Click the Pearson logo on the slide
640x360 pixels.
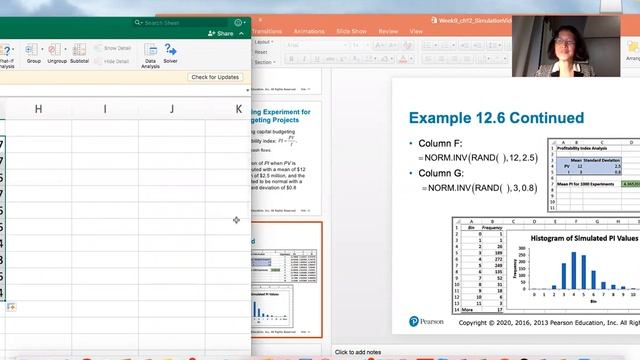pyautogui.click(x=426, y=322)
